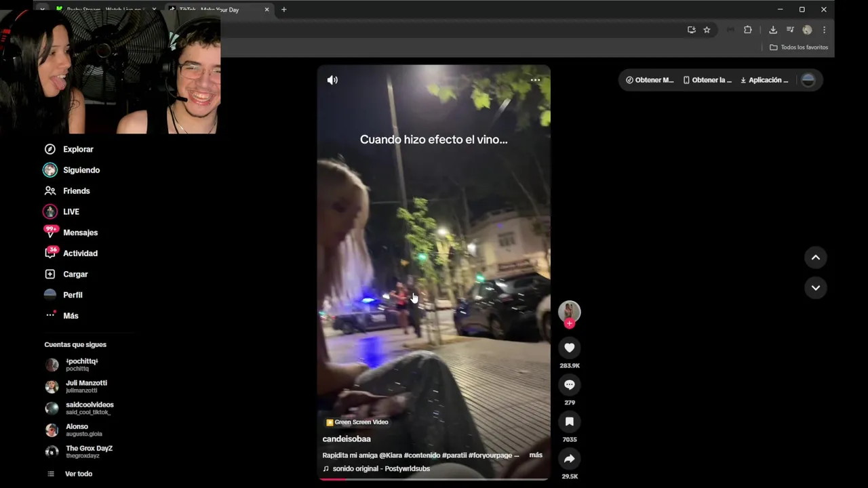Go to the previous video with up arrow
Image resolution: width=868 pixels, height=488 pixels.
click(816, 258)
